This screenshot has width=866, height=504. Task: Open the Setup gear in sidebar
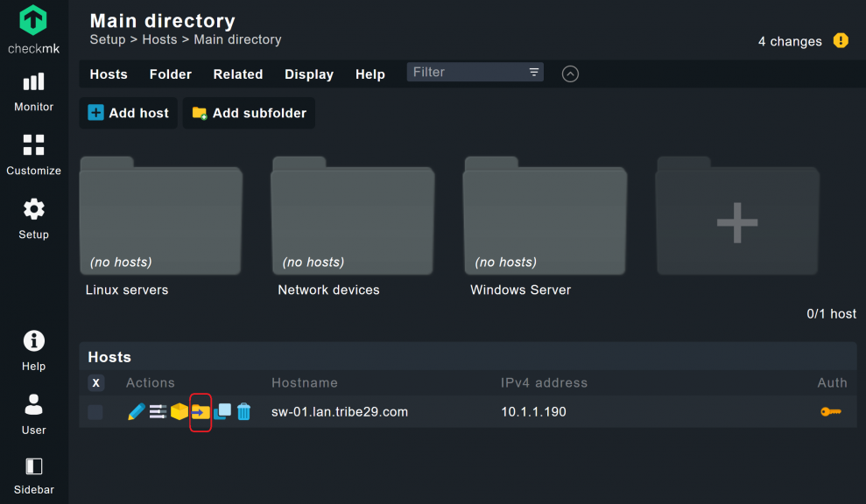(x=33, y=218)
